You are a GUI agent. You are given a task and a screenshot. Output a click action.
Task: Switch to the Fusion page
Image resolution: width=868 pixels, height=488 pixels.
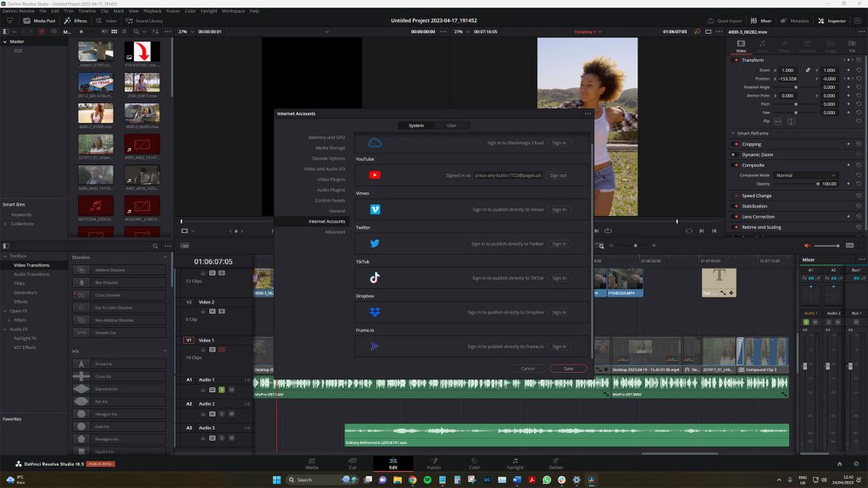tap(434, 463)
